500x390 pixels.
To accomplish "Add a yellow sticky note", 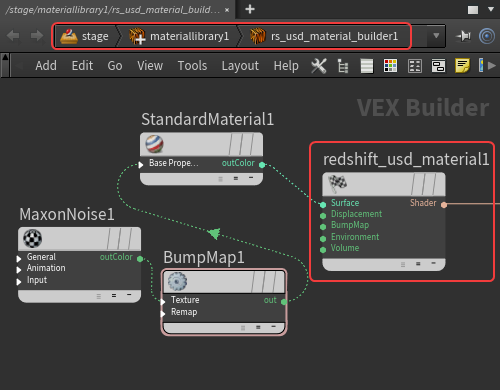I will [462, 66].
